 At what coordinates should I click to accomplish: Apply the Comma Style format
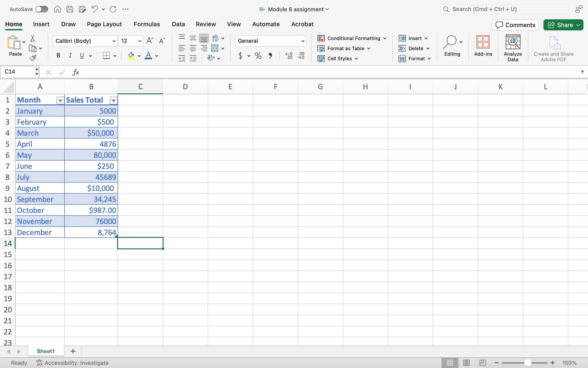coord(270,56)
